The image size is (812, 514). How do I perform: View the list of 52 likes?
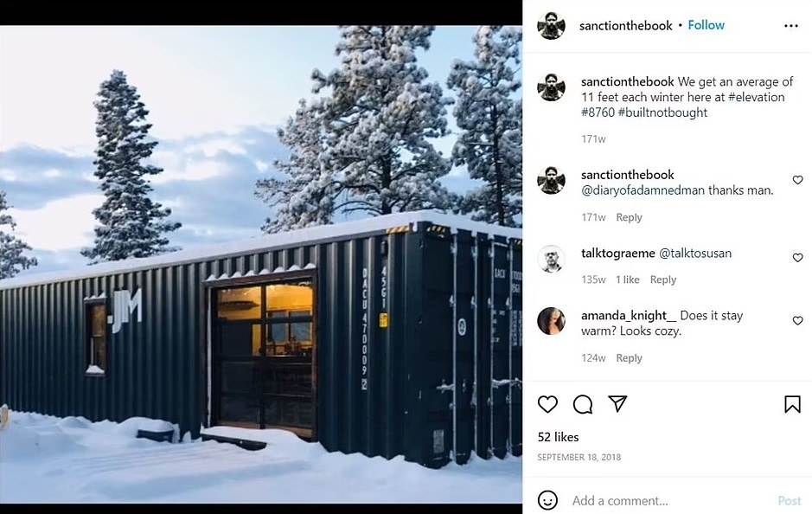pyautogui.click(x=558, y=437)
